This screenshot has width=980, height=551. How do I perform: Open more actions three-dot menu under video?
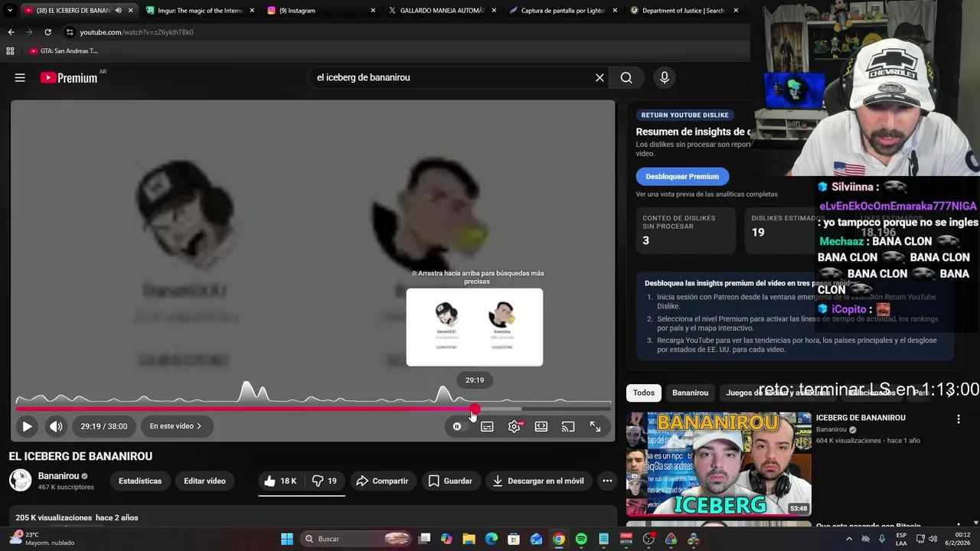[x=607, y=481]
